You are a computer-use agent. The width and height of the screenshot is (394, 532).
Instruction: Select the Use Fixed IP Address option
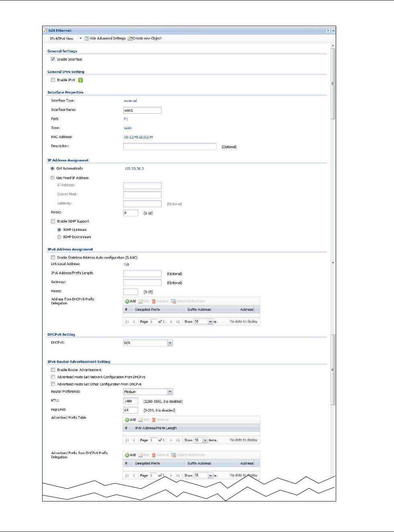(52, 178)
